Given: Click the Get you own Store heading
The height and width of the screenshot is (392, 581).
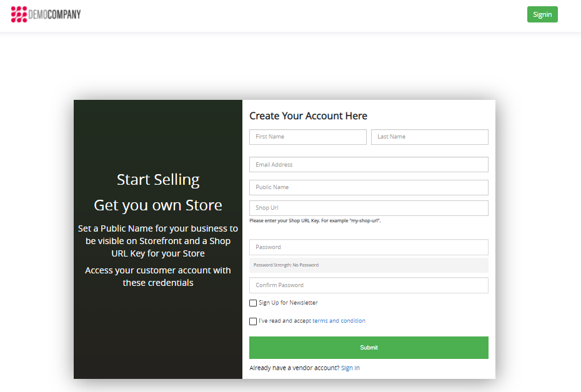Looking at the screenshot, I should [158, 205].
